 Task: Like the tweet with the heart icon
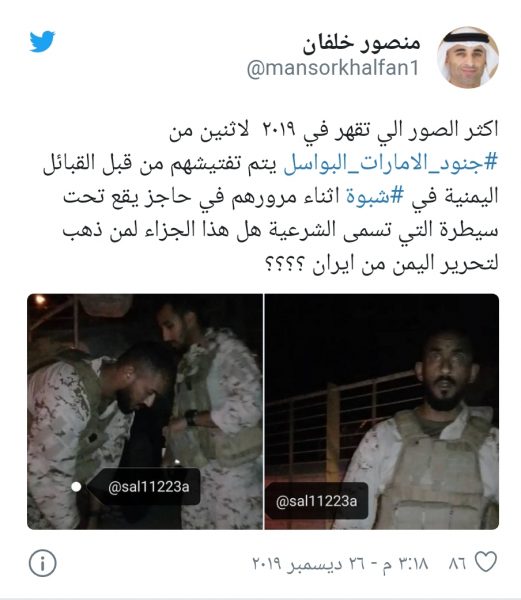point(486,562)
